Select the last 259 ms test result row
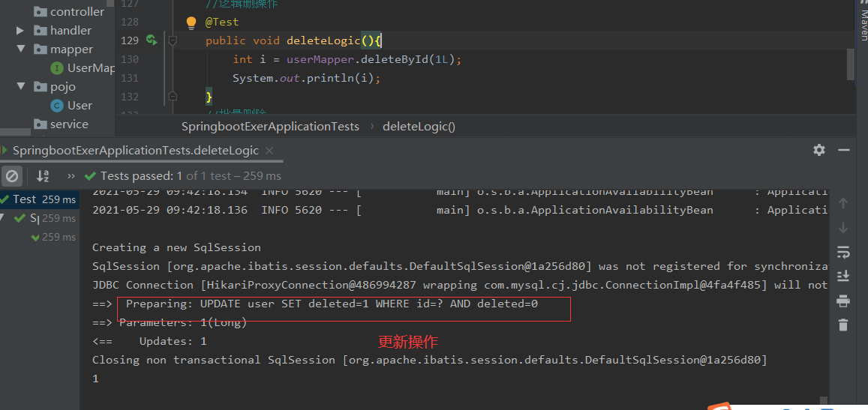Viewport: 868px width, 410px height. tap(53, 237)
